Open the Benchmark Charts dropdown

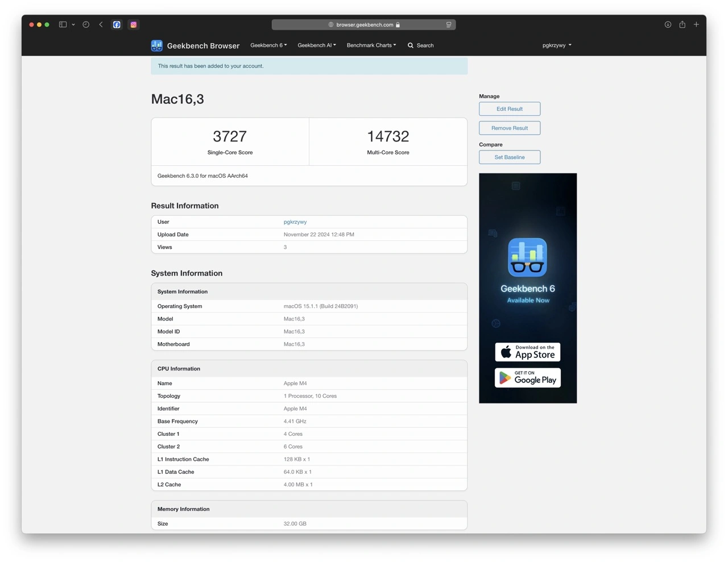tap(371, 45)
